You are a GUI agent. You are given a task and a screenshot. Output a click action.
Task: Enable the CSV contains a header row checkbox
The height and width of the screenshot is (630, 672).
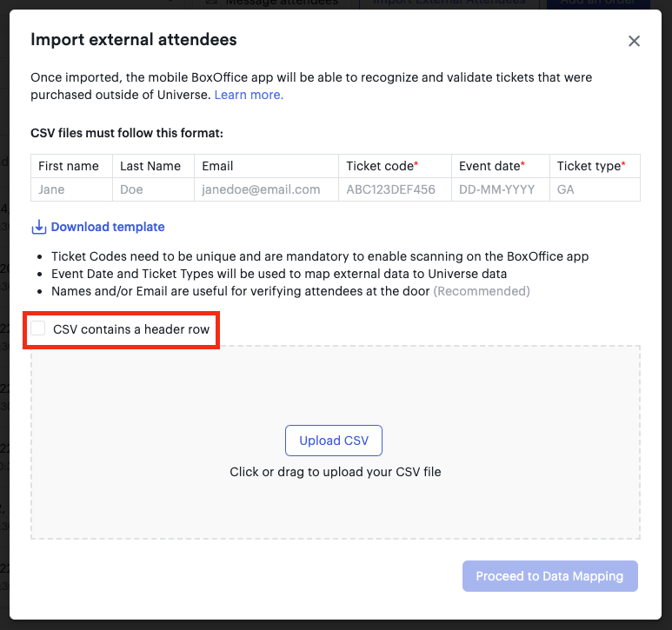click(38, 328)
